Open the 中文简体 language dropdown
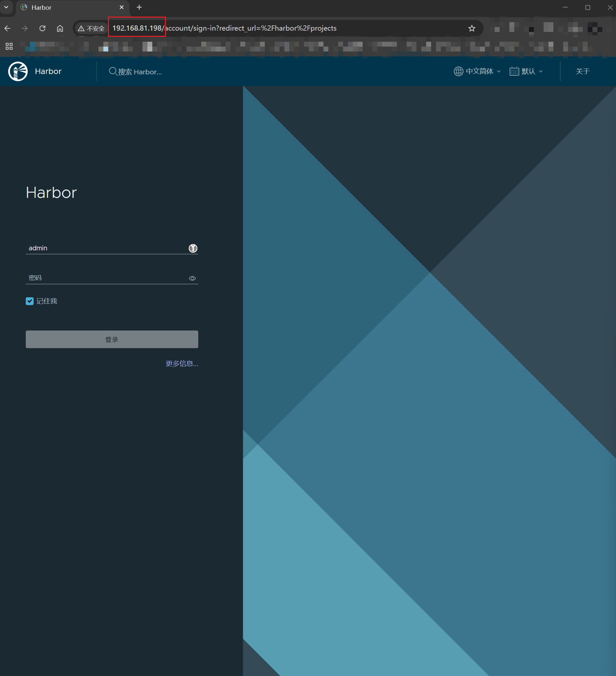This screenshot has width=616, height=676. point(477,71)
